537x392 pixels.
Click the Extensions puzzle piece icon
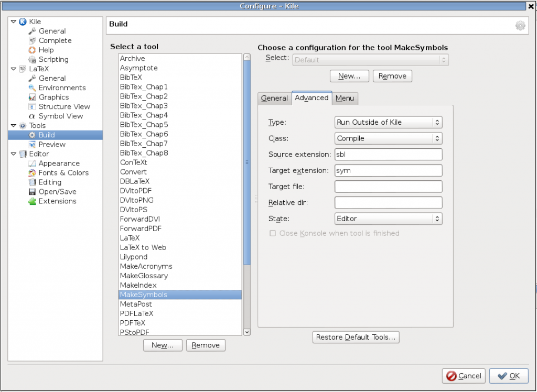[x=32, y=201]
